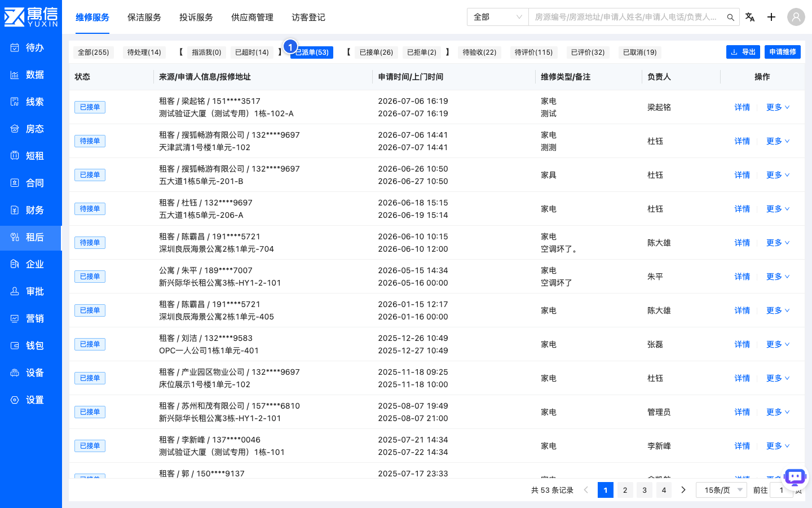Open the 审批 sidebar icon
This screenshot has width=812, height=508.
[15, 291]
